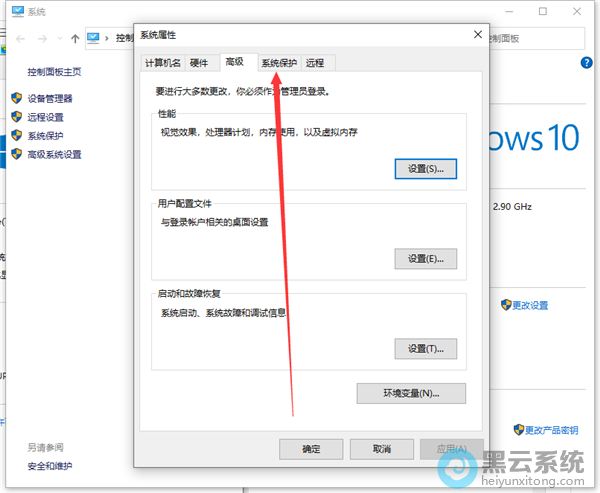Cancel the dialog with 取消

(x=381, y=449)
